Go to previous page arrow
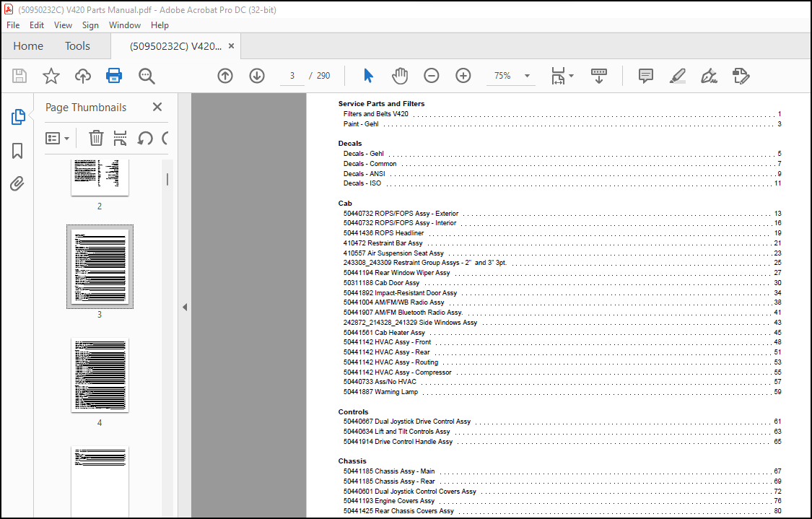This screenshot has height=519, width=812. pos(224,76)
